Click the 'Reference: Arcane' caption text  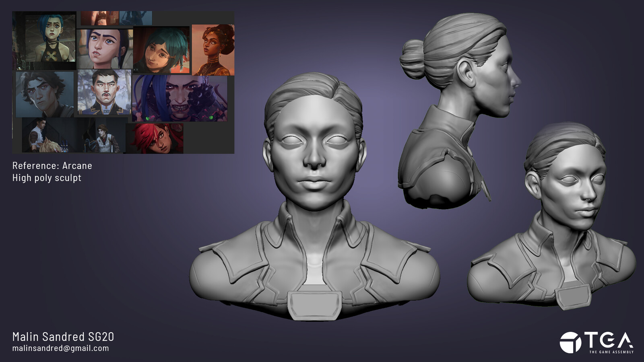click(x=52, y=166)
